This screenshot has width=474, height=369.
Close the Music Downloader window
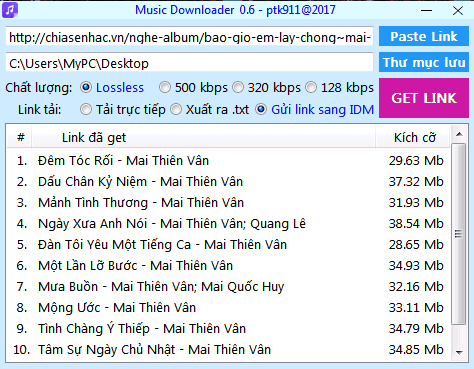point(458,10)
